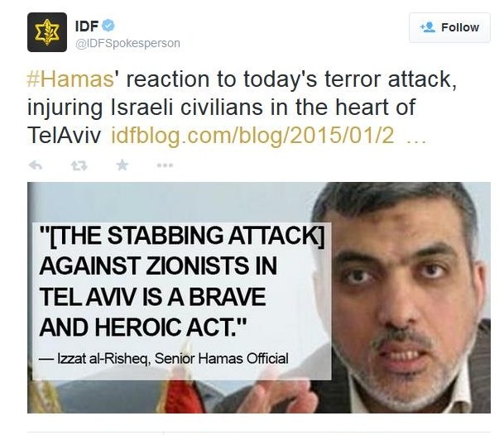Click the IDF profile avatar with star emblem
The height and width of the screenshot is (435, 504).
pos(47,32)
